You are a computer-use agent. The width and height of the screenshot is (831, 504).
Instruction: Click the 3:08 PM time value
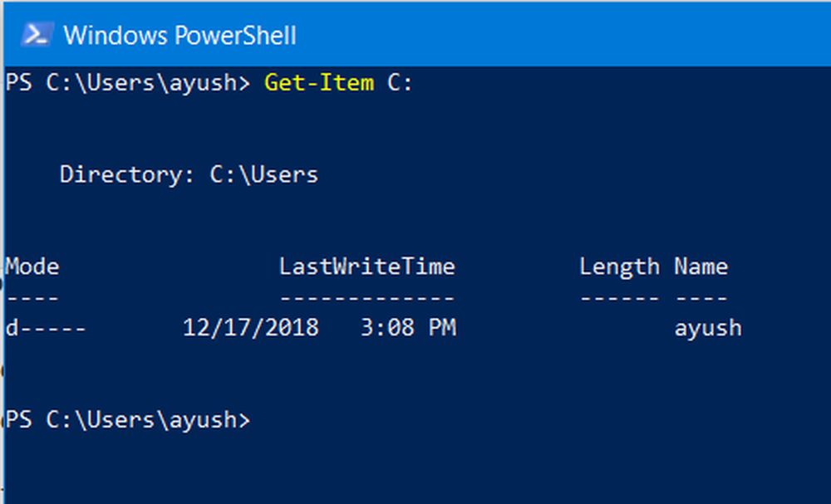click(x=408, y=328)
